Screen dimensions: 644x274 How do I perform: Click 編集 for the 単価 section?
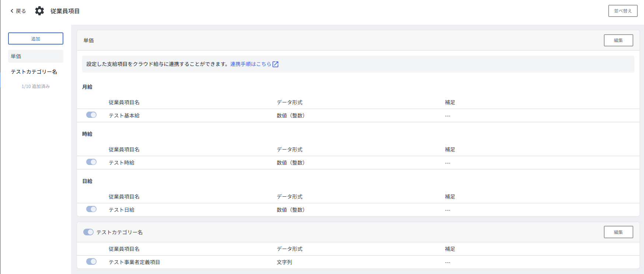618,41
